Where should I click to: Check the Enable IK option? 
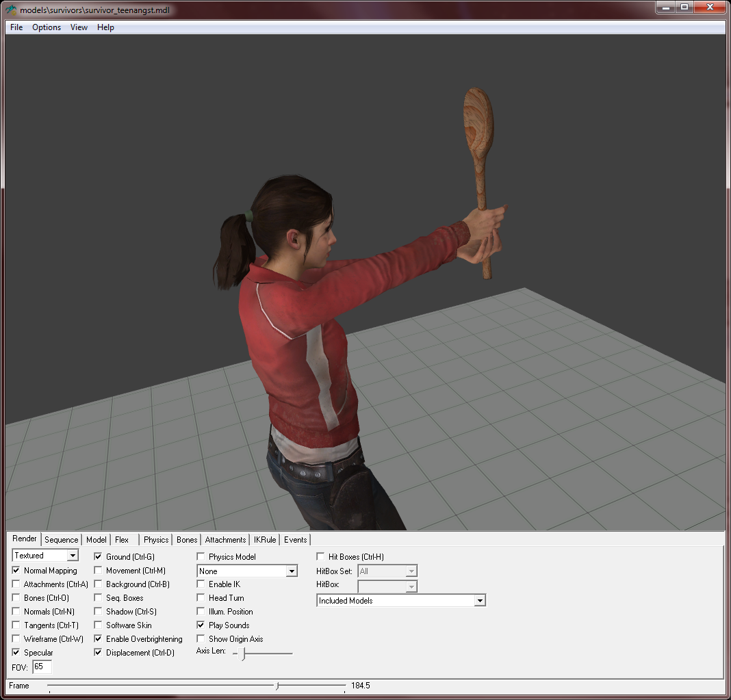201,584
